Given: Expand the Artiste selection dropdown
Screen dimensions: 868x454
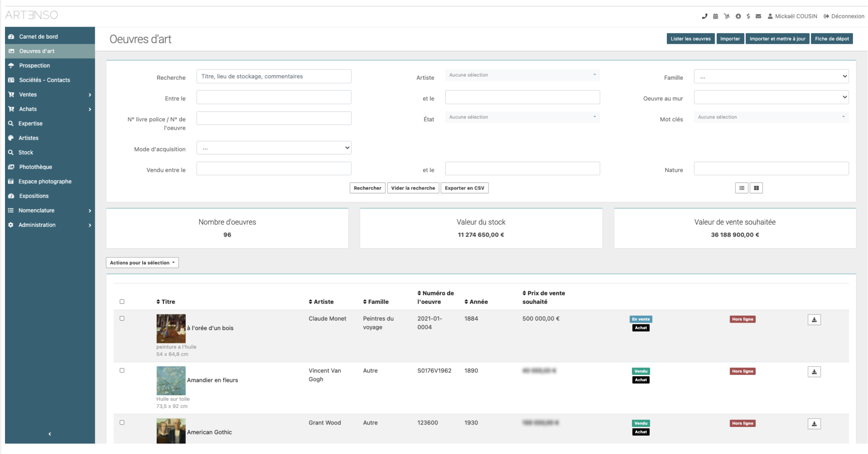Looking at the screenshot, I should tap(522, 74).
